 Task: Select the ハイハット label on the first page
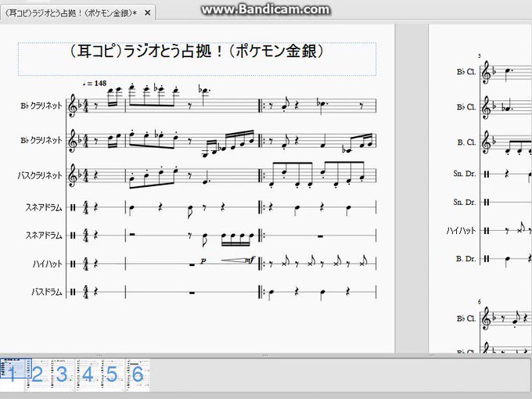click(47, 264)
